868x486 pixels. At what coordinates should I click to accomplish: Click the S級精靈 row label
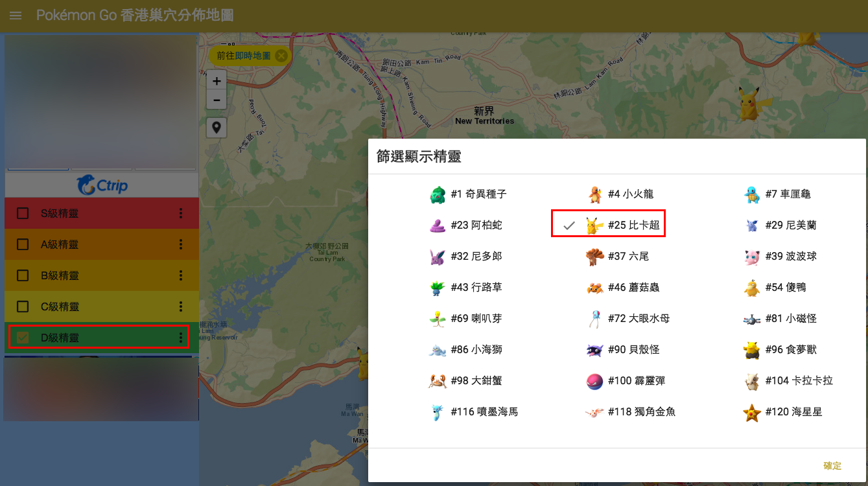tap(60, 213)
